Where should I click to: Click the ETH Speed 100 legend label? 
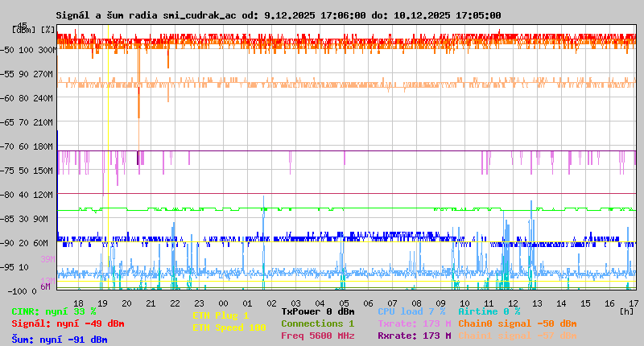click(x=229, y=327)
